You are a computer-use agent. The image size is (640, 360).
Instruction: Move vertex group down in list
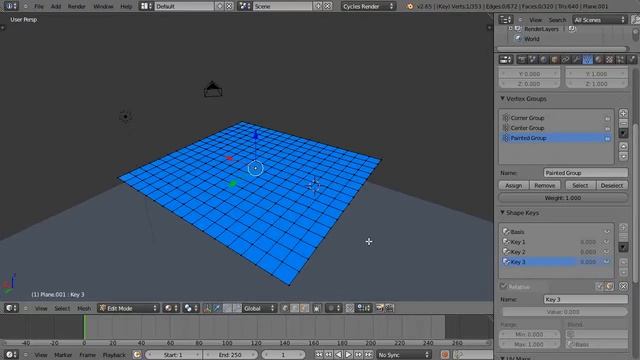click(623, 156)
